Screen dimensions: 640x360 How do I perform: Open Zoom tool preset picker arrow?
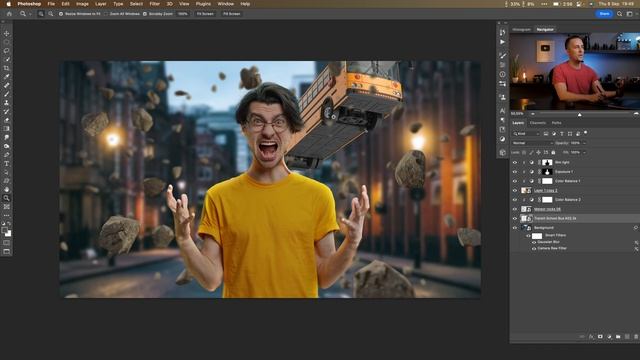30,14
